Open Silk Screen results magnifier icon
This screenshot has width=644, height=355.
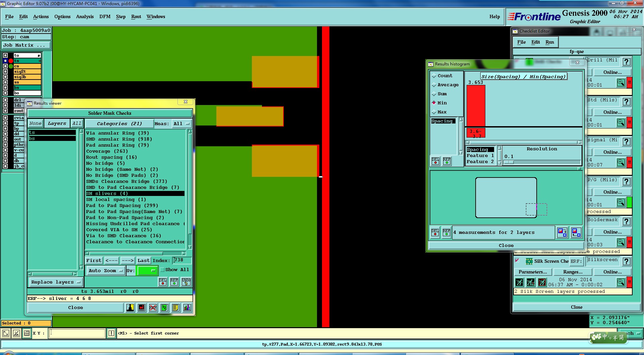pyautogui.click(x=621, y=282)
